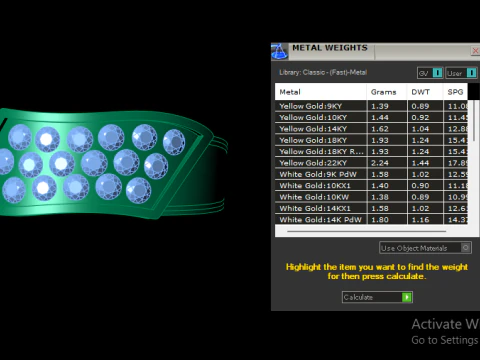Viewport: 480px width, 360px height.
Task: Select the White Gold:14KX1 row
Action: 371,208
